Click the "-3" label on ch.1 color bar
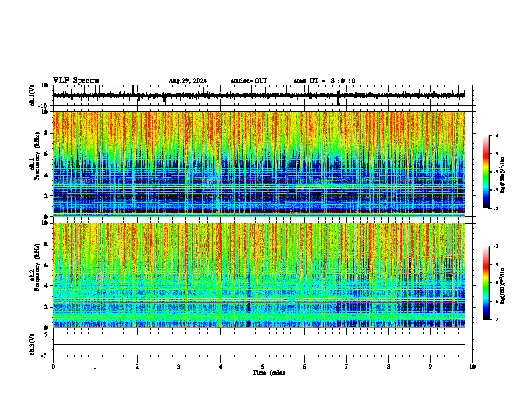Screen dimensions: 532x411 pyautogui.click(x=496, y=135)
